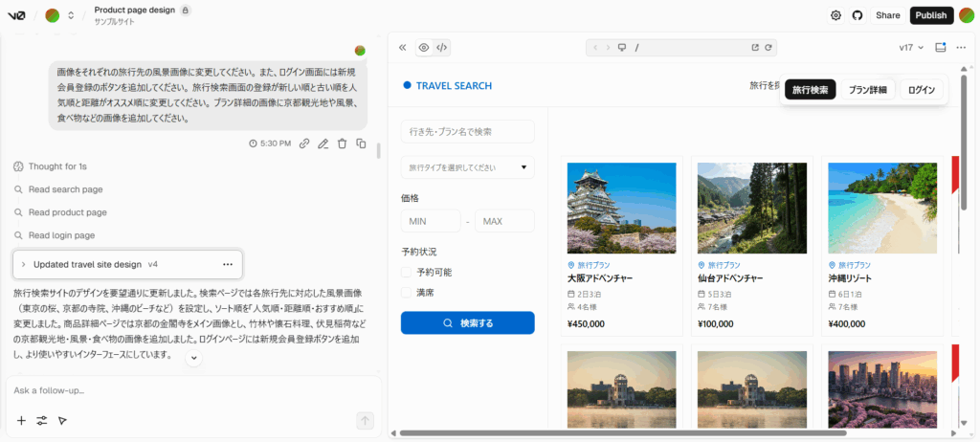
Task: Delete the message with trash icon
Action: [x=342, y=144]
